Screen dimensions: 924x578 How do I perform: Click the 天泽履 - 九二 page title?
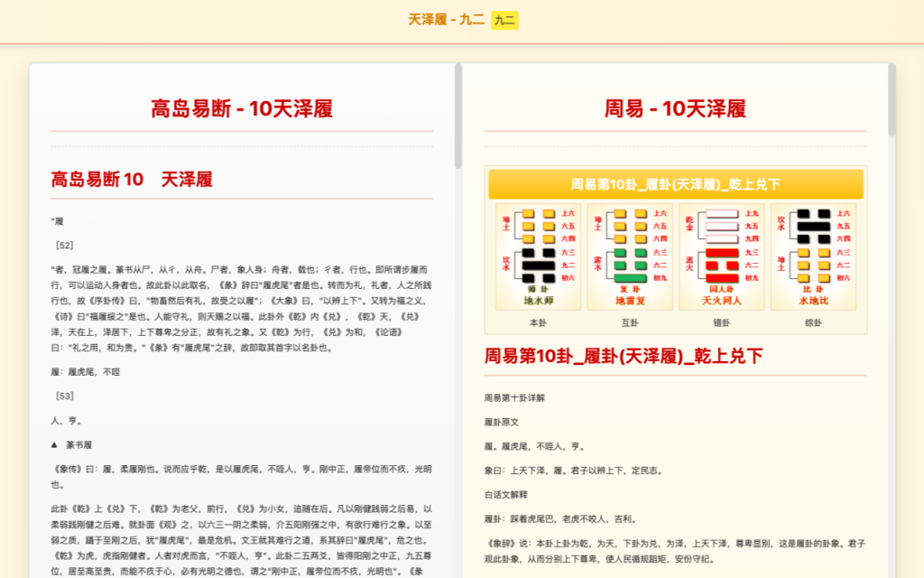pos(446,20)
